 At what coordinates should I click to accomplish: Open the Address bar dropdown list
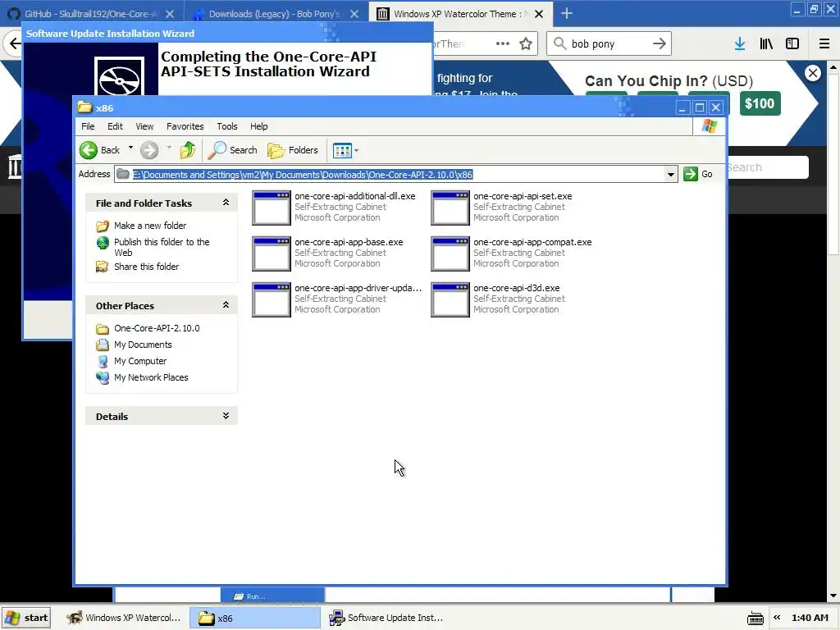[x=671, y=174]
